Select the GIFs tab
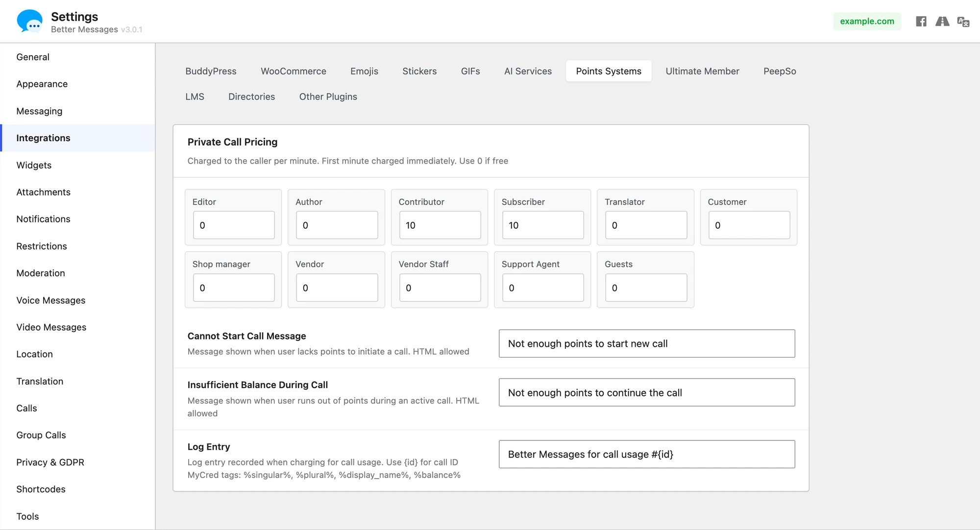Viewport: 980px width, 530px height. 470,71
